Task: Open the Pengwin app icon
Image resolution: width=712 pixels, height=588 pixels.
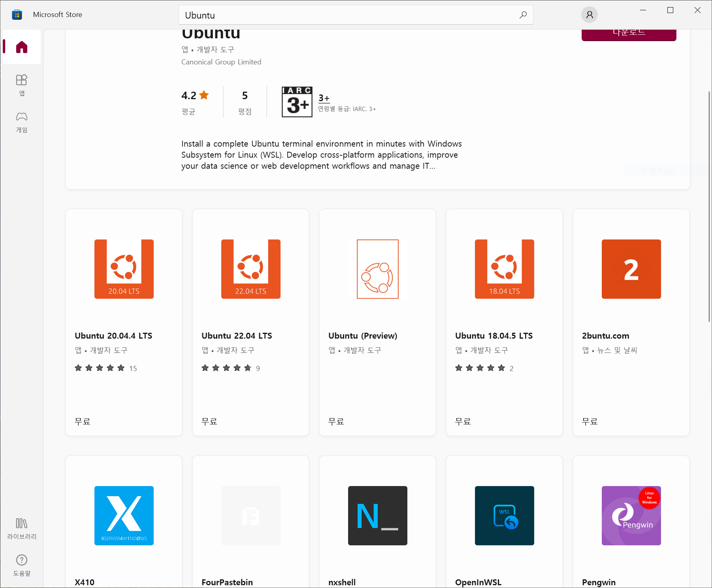Action: click(x=631, y=516)
